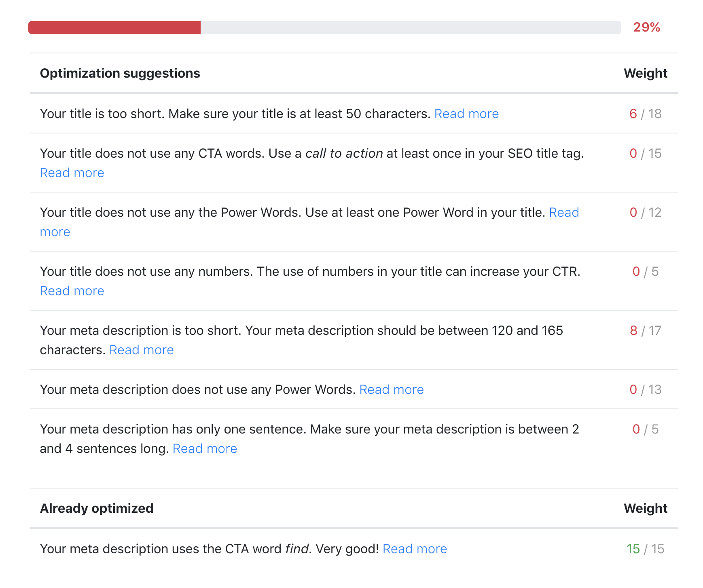
Task: Click the 0 / 5 weight in numbers row
Action: (x=646, y=271)
